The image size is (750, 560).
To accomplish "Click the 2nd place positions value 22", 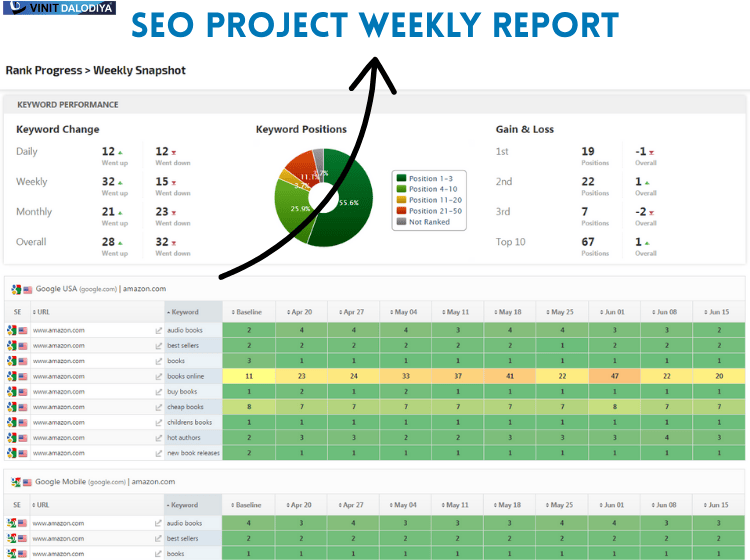I will (x=588, y=182).
